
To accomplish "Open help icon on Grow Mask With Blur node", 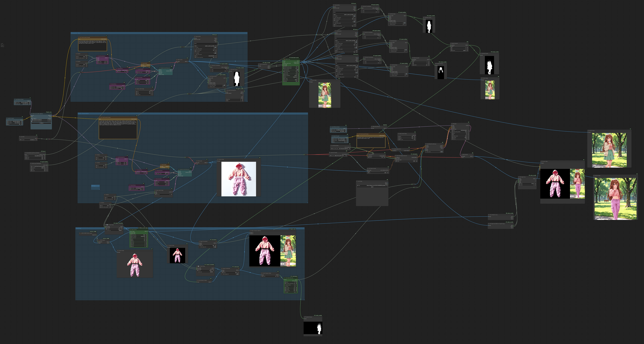I will [297, 278].
